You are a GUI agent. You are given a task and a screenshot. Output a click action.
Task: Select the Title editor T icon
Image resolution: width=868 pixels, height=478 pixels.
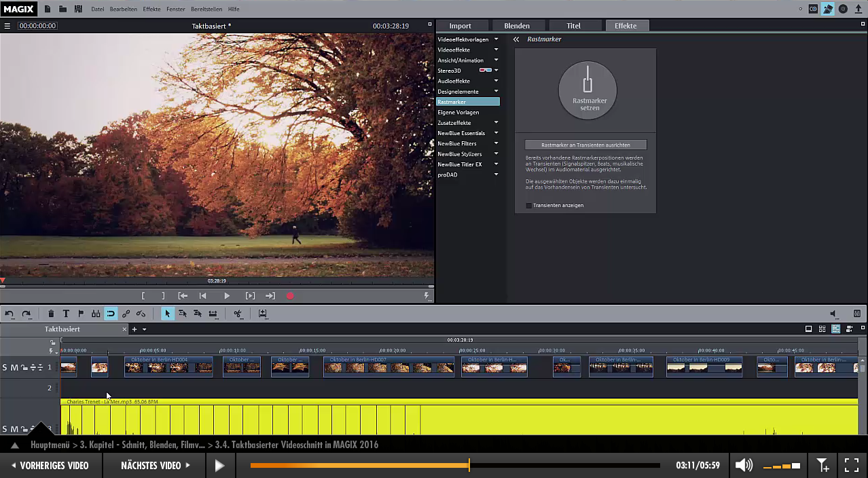[66, 314]
